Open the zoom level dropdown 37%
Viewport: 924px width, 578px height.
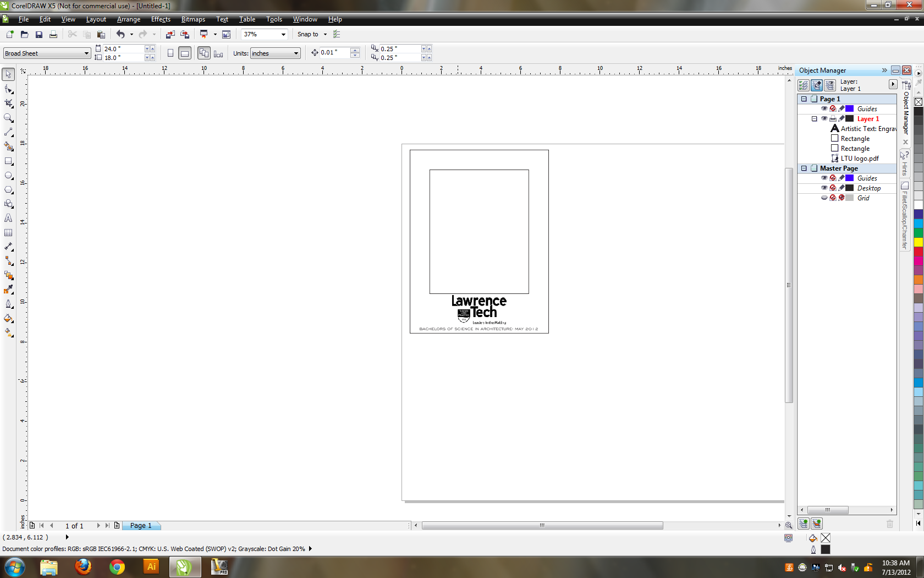pos(283,34)
